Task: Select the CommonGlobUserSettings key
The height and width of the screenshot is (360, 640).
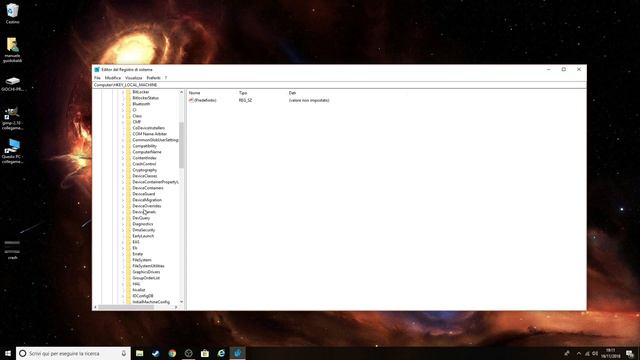Action: click(x=155, y=140)
